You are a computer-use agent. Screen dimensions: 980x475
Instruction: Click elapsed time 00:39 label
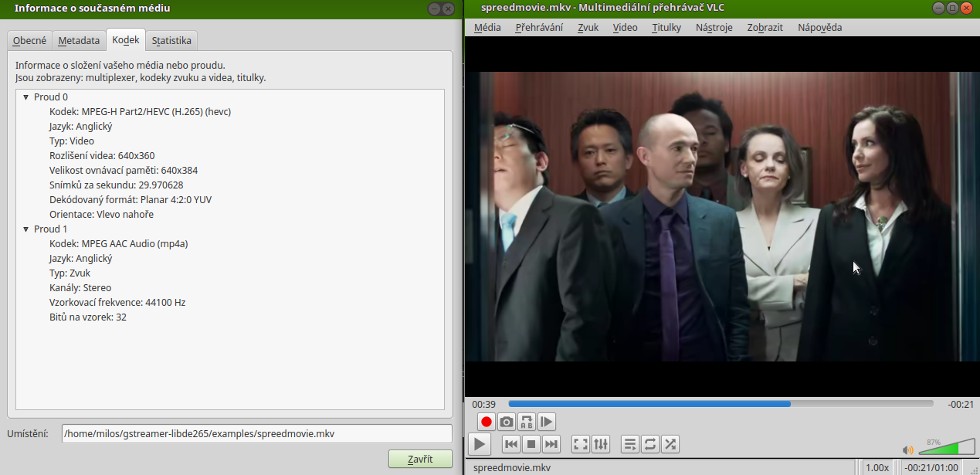[x=484, y=404]
